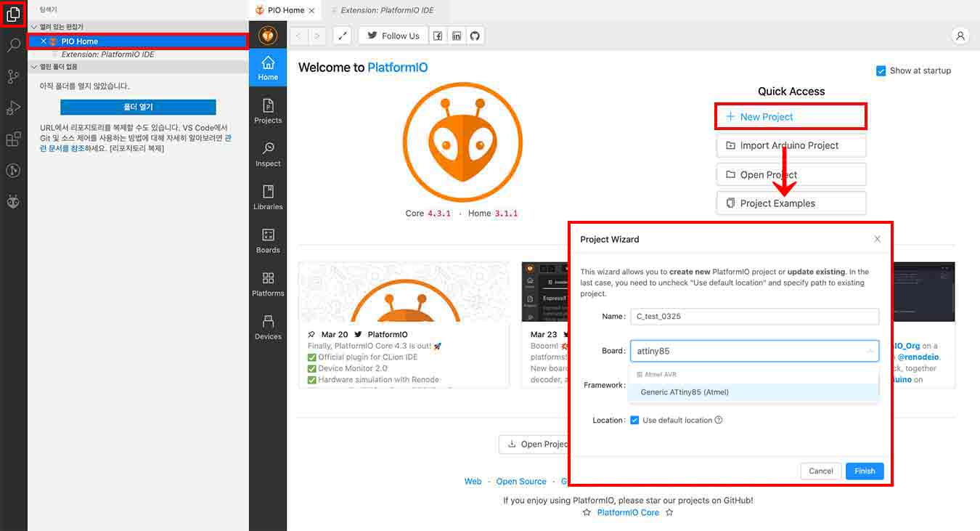
Task: Toggle the Show at startup checkbox
Action: tap(881, 70)
